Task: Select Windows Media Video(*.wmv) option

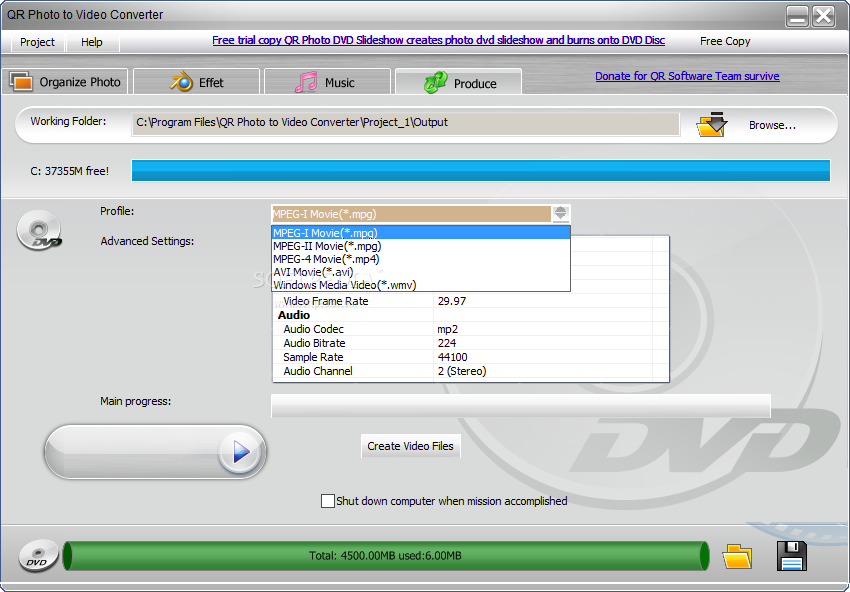Action: [x=421, y=285]
